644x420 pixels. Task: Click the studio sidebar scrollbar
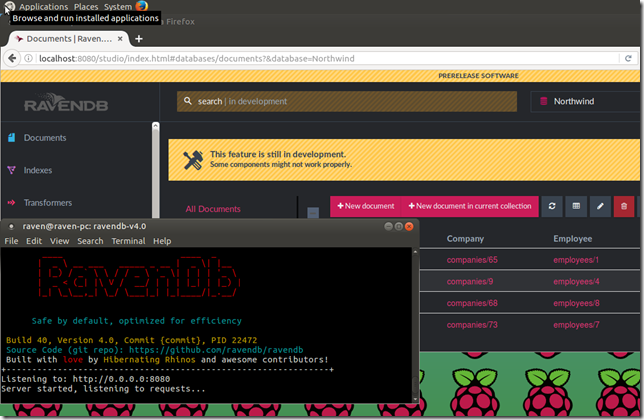coord(155,170)
